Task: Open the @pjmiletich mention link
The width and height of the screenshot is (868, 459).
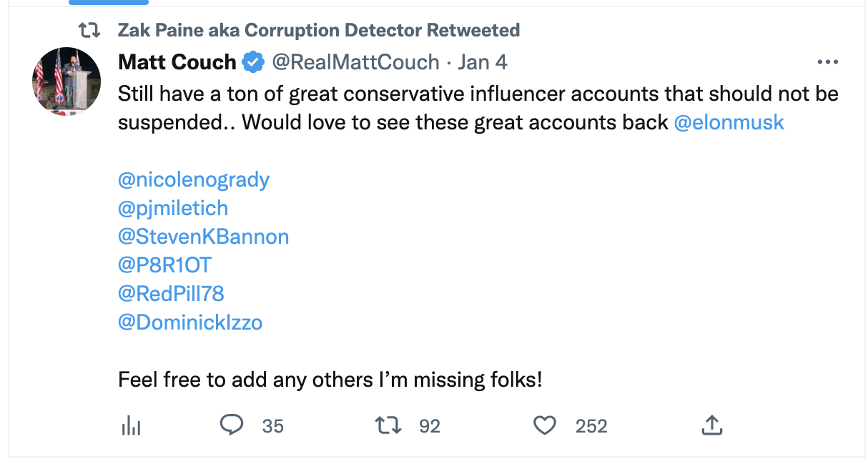Action: pyautogui.click(x=172, y=207)
